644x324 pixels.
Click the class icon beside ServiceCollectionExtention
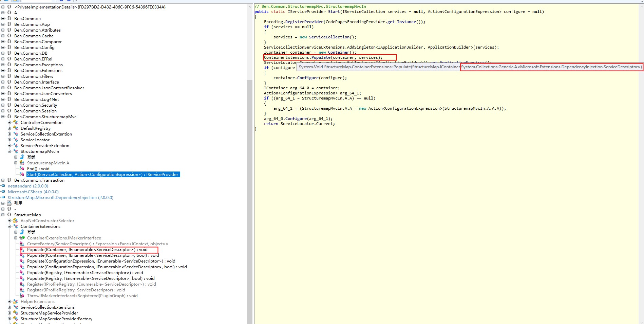(16, 134)
